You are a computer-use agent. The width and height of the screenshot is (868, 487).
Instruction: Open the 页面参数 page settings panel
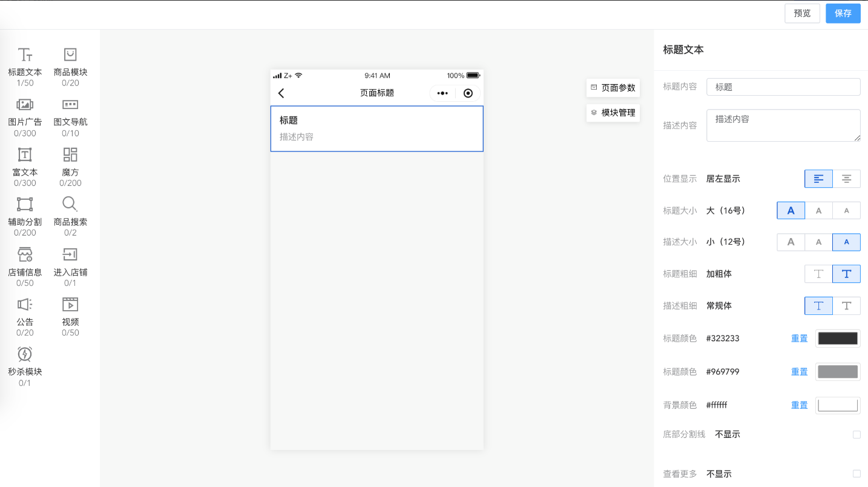613,88
